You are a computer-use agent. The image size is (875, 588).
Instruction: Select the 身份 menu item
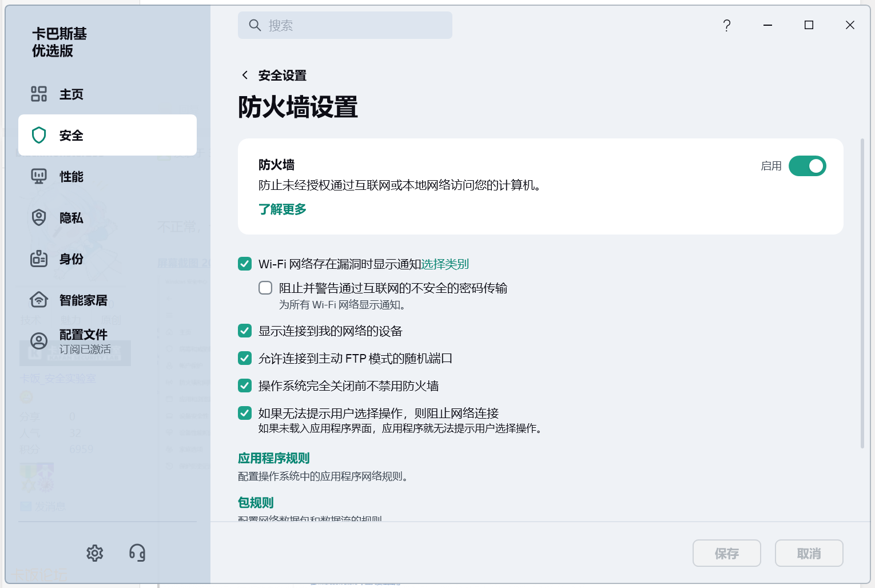[x=108, y=259]
